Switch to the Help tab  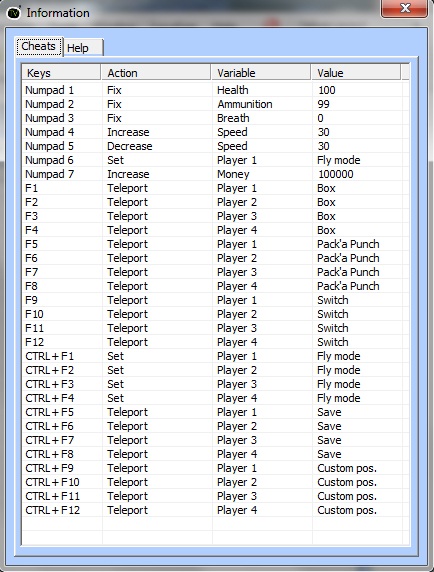[x=84, y=48]
